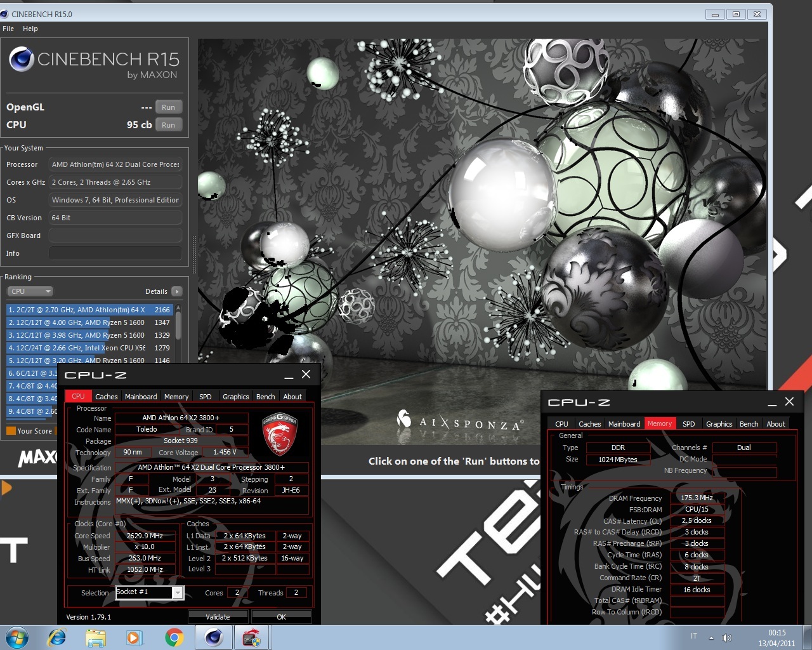Open Graphics tab in right CPU-Z window
The width and height of the screenshot is (812, 650).
[719, 423]
